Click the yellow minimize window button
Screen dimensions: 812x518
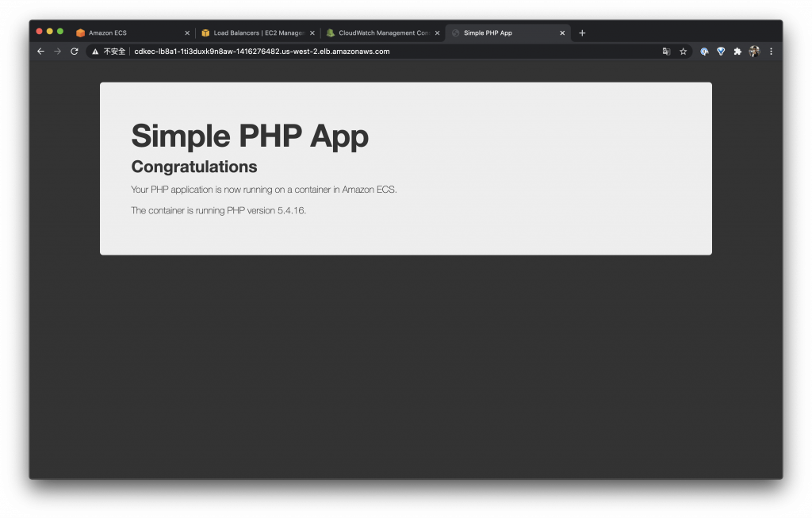tap(50, 32)
